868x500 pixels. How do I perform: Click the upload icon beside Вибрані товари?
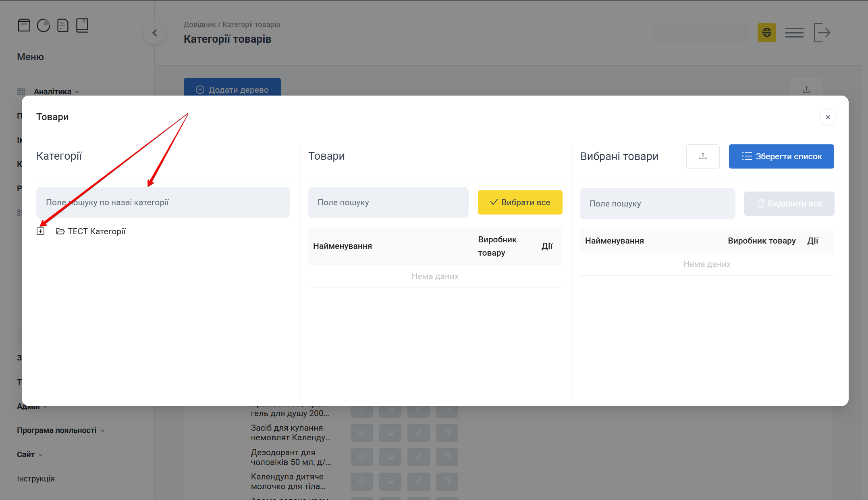(703, 156)
